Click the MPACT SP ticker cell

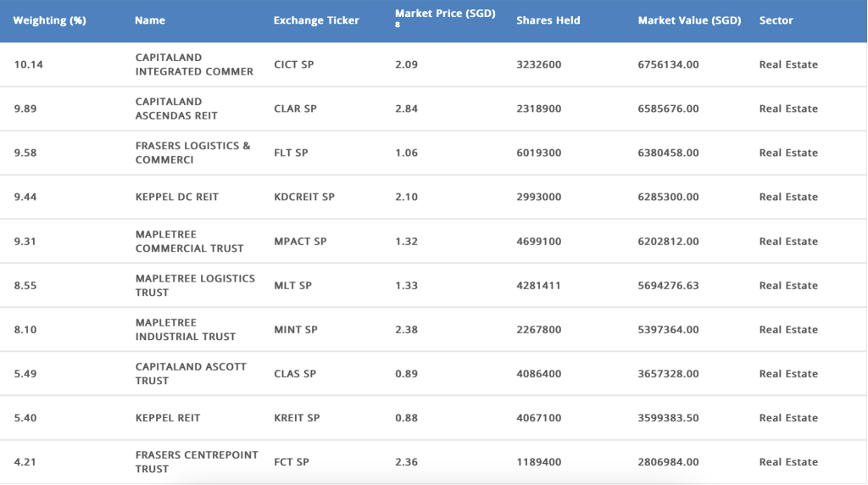click(300, 242)
